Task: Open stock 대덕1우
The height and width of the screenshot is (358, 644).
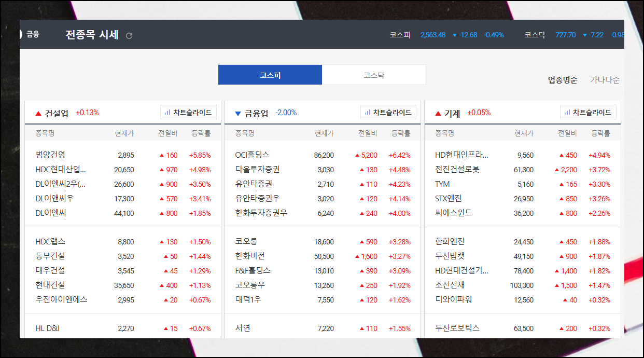Action: (248, 300)
